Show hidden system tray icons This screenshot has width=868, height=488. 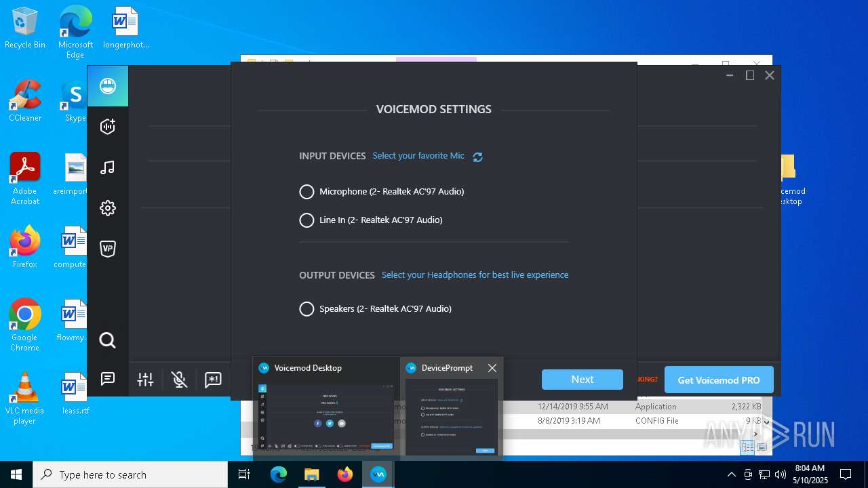coord(731,474)
